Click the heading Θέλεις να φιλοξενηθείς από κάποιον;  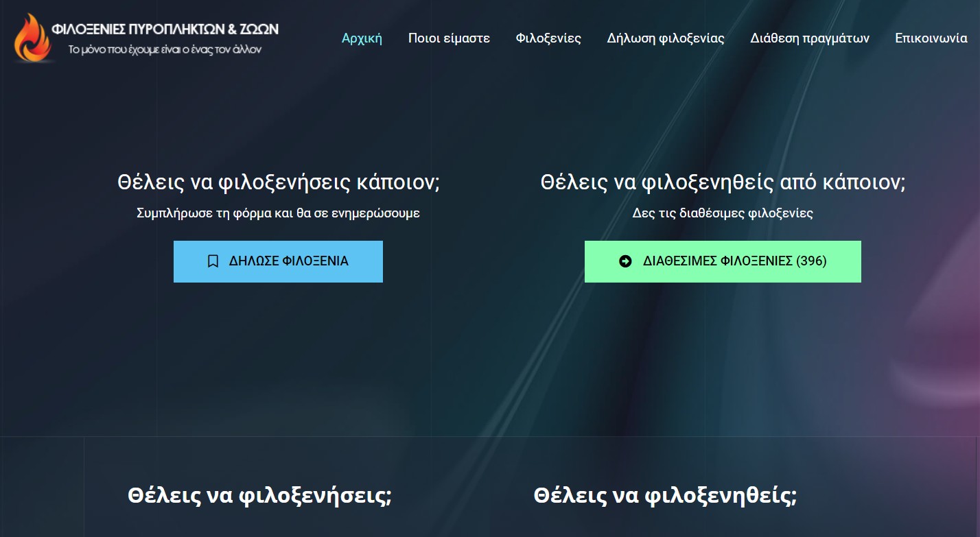point(723,183)
